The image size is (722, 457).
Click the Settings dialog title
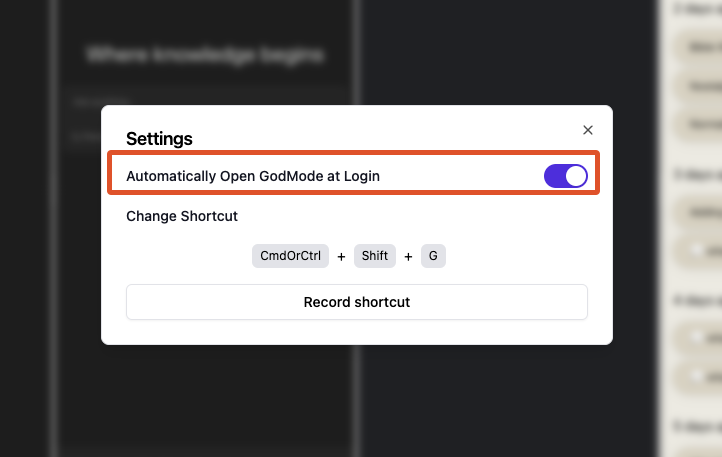coord(159,139)
